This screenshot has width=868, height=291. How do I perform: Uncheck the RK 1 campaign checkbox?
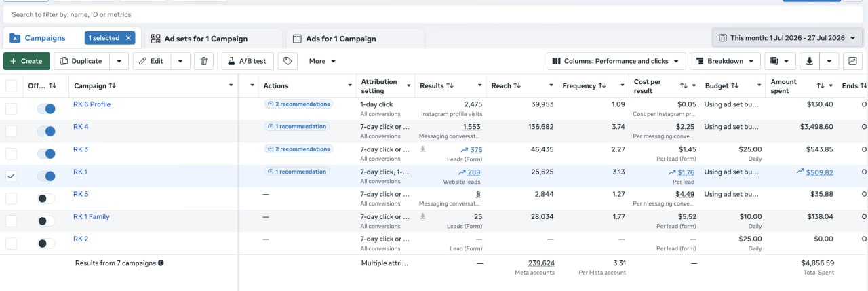pyautogui.click(x=12, y=176)
